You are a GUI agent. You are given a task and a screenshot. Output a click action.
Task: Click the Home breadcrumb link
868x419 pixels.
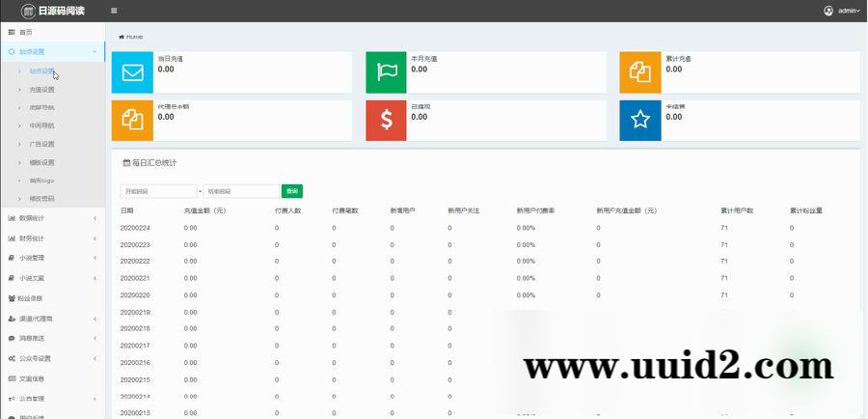134,37
